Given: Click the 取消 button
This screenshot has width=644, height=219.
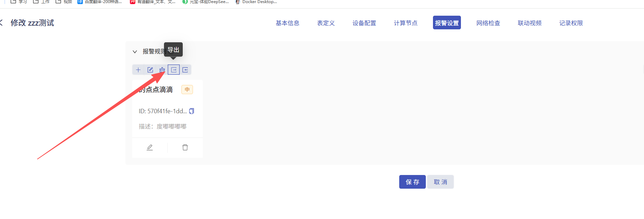Looking at the screenshot, I should point(440,182).
